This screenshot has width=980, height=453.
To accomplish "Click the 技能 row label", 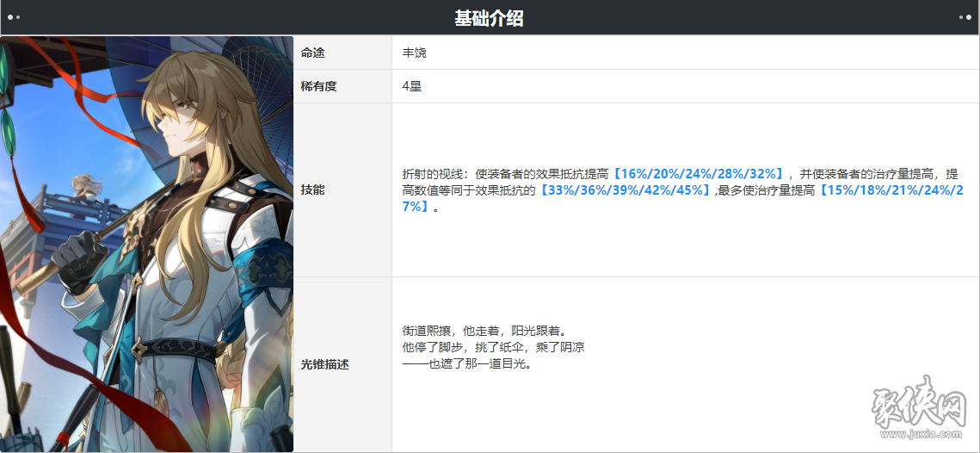I will [312, 190].
